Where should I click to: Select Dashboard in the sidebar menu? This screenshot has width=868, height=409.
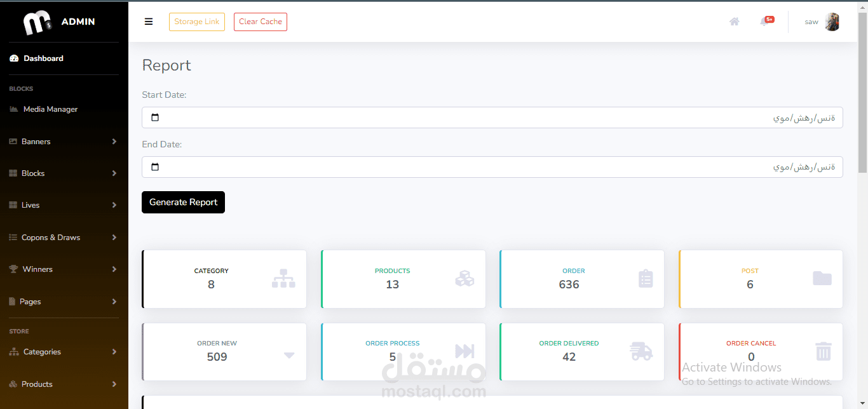pos(43,58)
